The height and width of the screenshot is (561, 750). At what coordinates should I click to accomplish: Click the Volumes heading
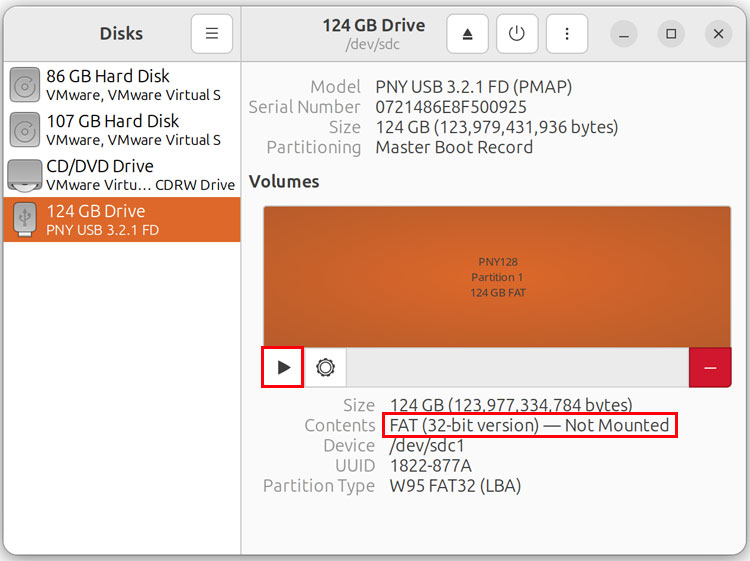pos(284,182)
